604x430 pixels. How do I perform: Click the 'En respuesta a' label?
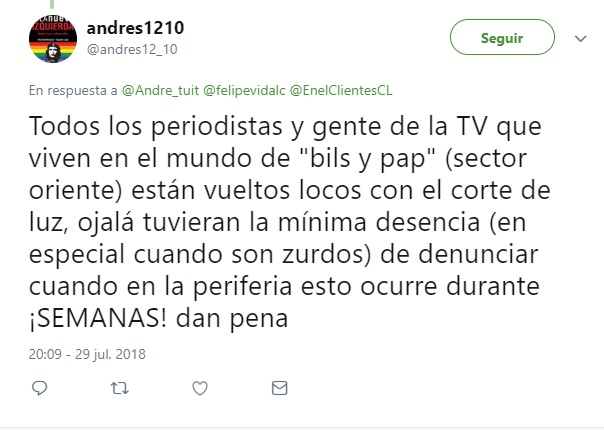(x=73, y=91)
